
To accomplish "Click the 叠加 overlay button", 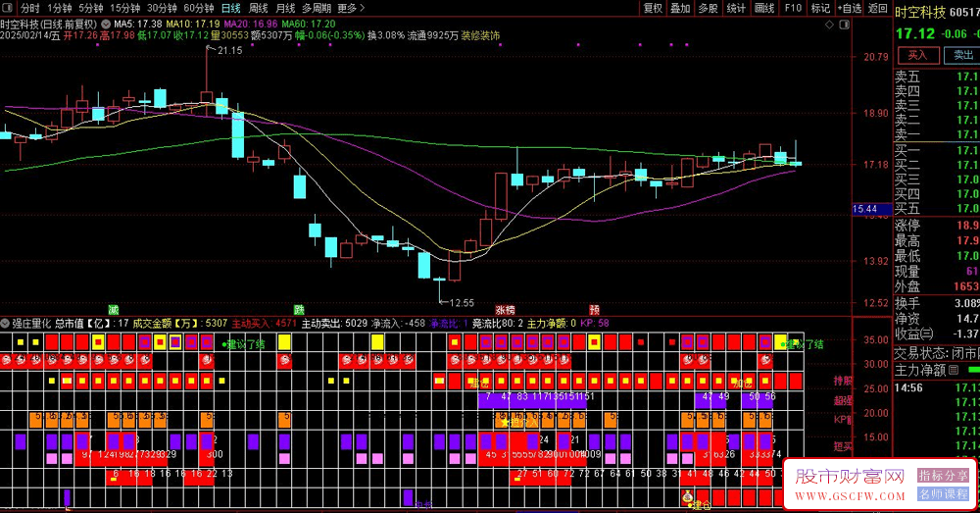I will pos(681,8).
